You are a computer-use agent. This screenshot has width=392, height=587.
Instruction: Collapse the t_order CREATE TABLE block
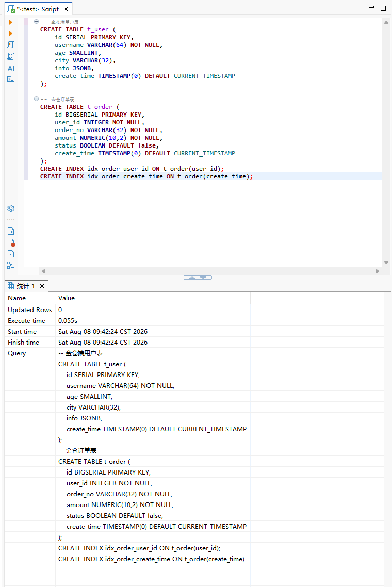pos(36,99)
